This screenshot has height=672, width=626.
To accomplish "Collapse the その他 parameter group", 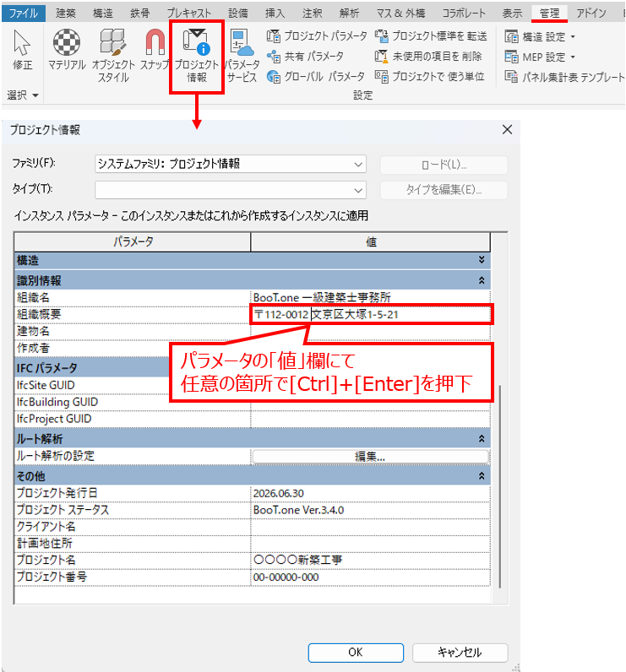I will tap(482, 476).
